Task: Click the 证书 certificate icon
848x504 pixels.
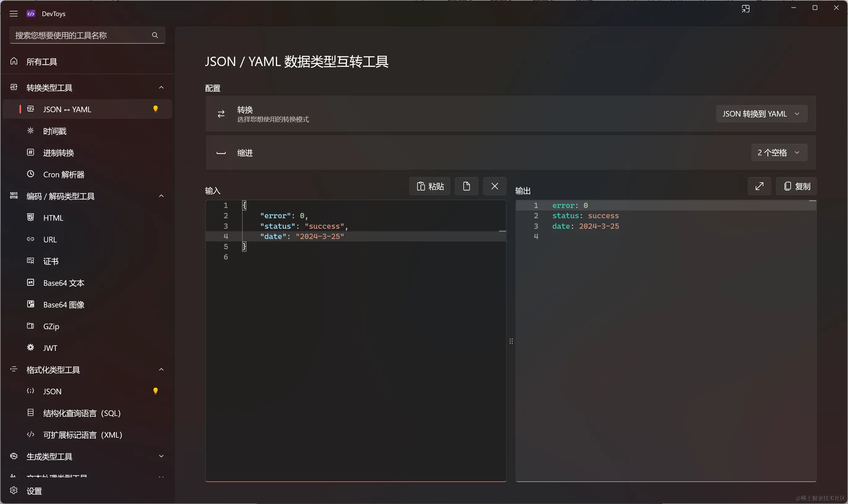Action: [31, 260]
